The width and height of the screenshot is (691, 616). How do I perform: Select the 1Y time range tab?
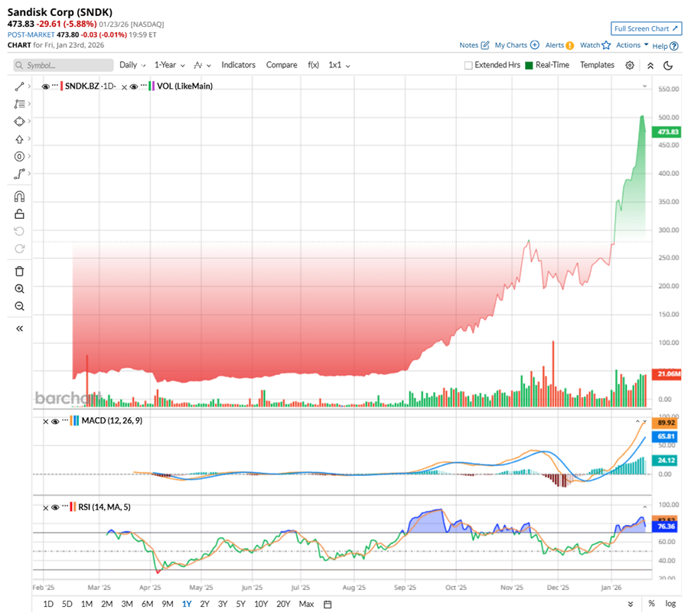187,604
